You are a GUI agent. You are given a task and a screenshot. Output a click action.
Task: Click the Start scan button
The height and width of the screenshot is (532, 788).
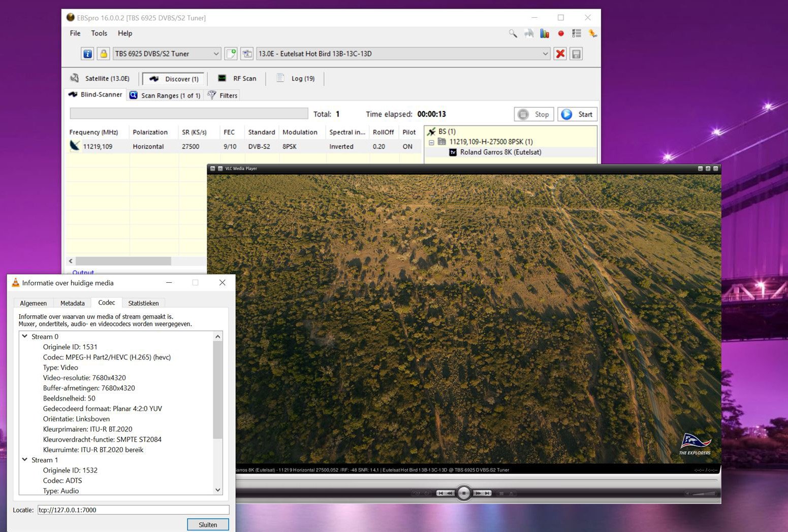(x=577, y=114)
